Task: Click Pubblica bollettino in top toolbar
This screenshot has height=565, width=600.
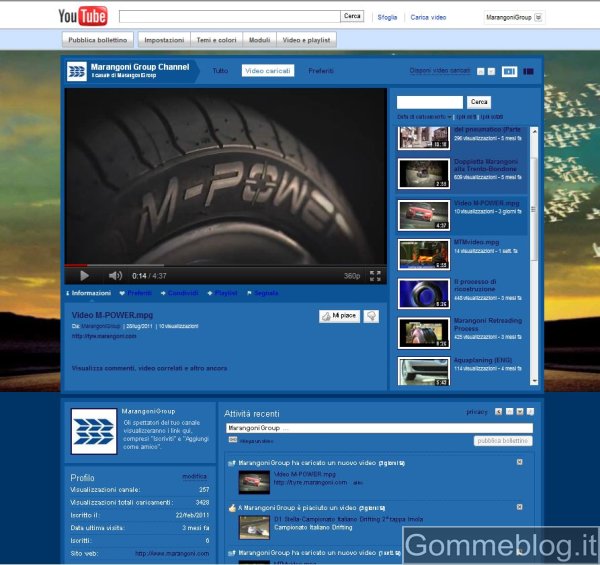Action: point(98,40)
